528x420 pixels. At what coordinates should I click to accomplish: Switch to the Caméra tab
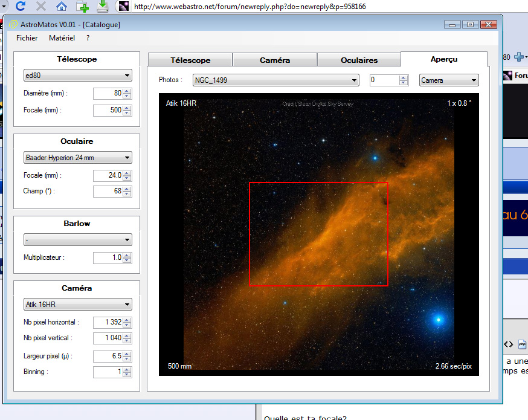tap(275, 60)
